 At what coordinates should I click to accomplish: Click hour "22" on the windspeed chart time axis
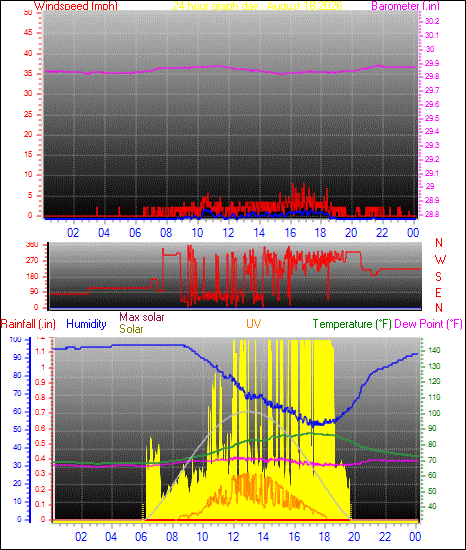coord(382,233)
